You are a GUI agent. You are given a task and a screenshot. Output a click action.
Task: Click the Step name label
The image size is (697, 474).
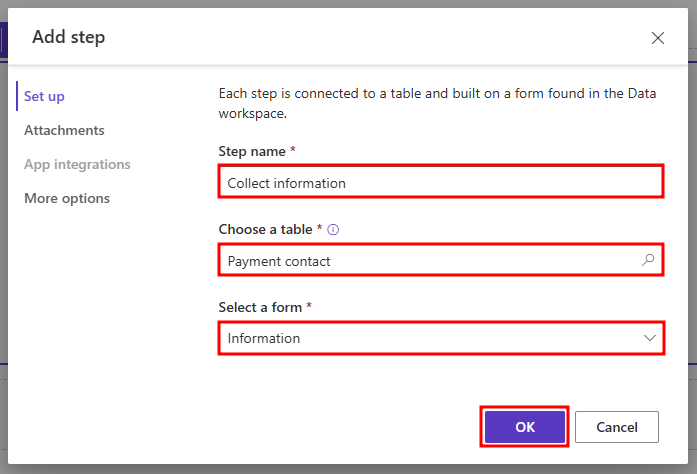[x=252, y=151]
